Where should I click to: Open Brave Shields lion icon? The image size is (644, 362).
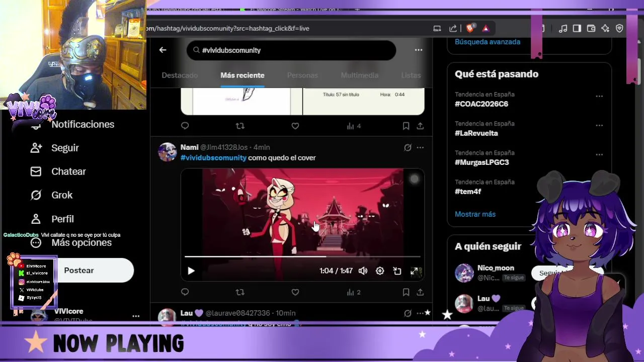(x=470, y=29)
